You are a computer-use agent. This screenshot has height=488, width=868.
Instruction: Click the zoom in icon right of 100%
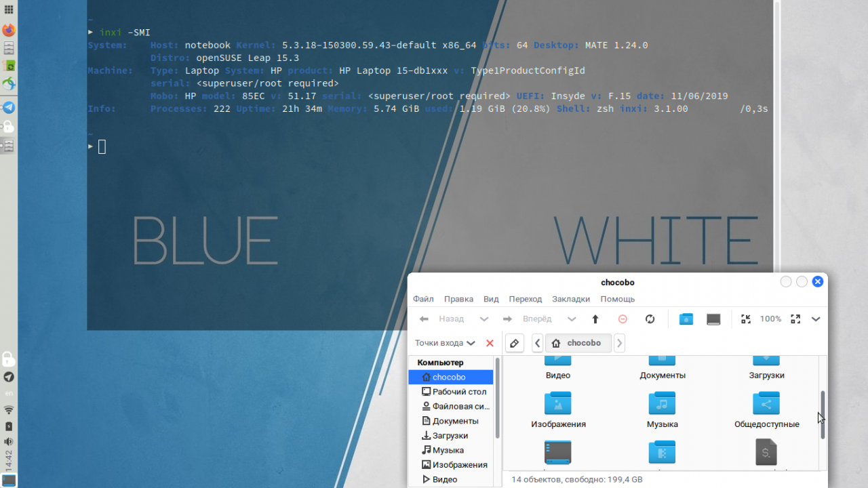point(795,319)
